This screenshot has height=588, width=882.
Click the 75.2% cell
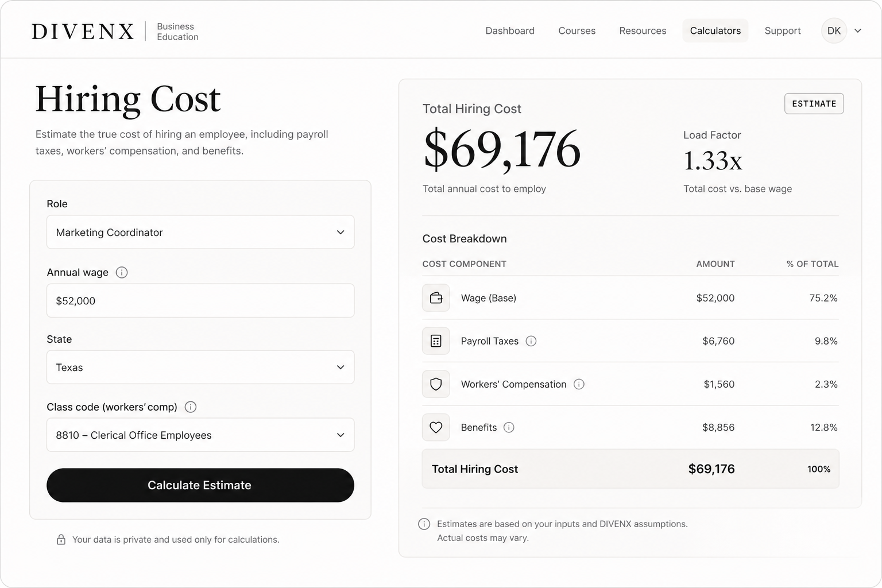(823, 298)
